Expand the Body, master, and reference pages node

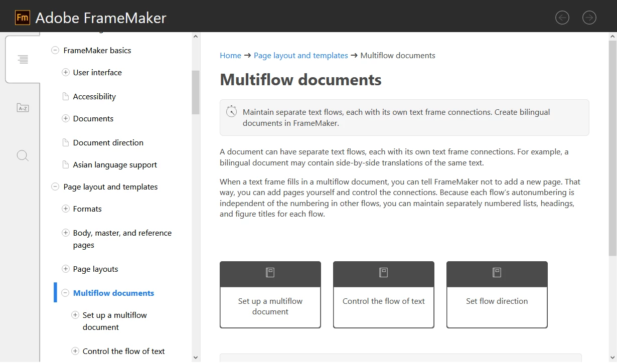click(x=65, y=233)
